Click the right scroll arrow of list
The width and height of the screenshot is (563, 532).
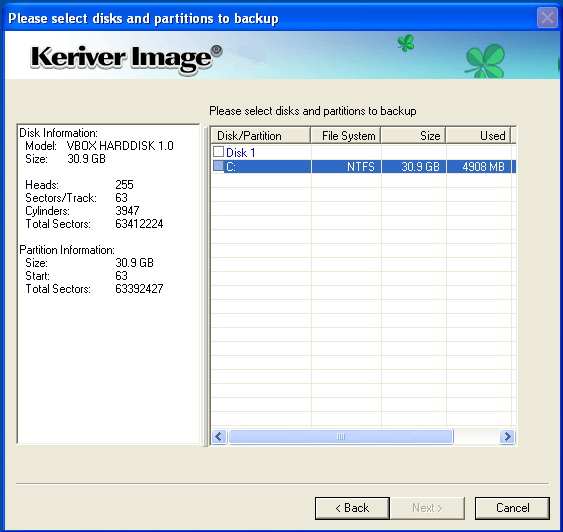coord(507,437)
